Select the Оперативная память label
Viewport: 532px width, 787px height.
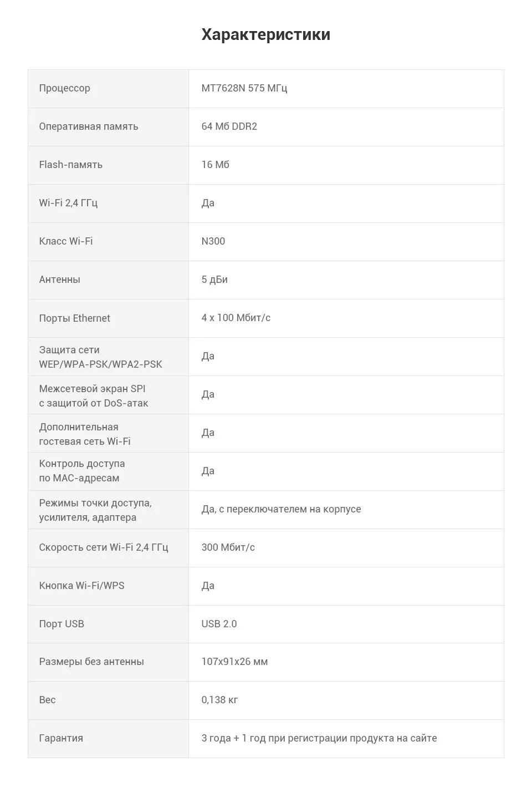pyautogui.click(x=89, y=126)
